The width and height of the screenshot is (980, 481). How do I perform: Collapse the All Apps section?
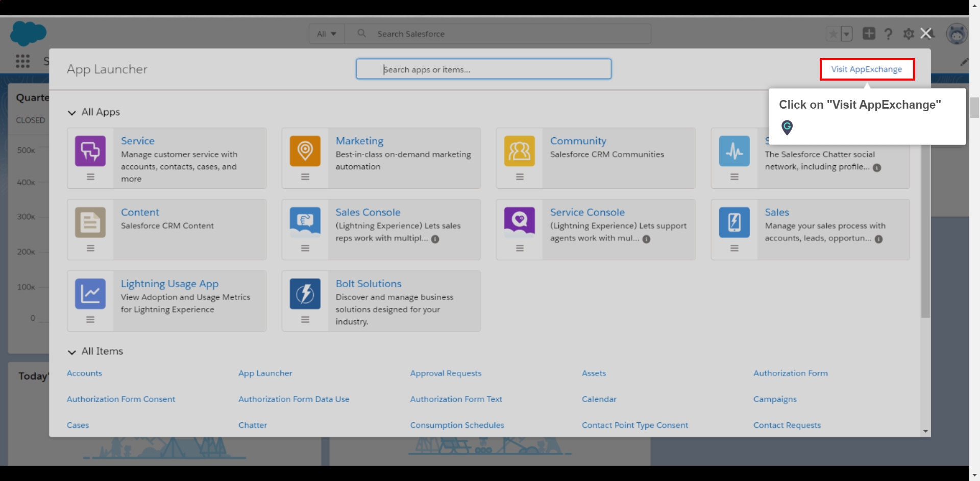[x=72, y=113]
